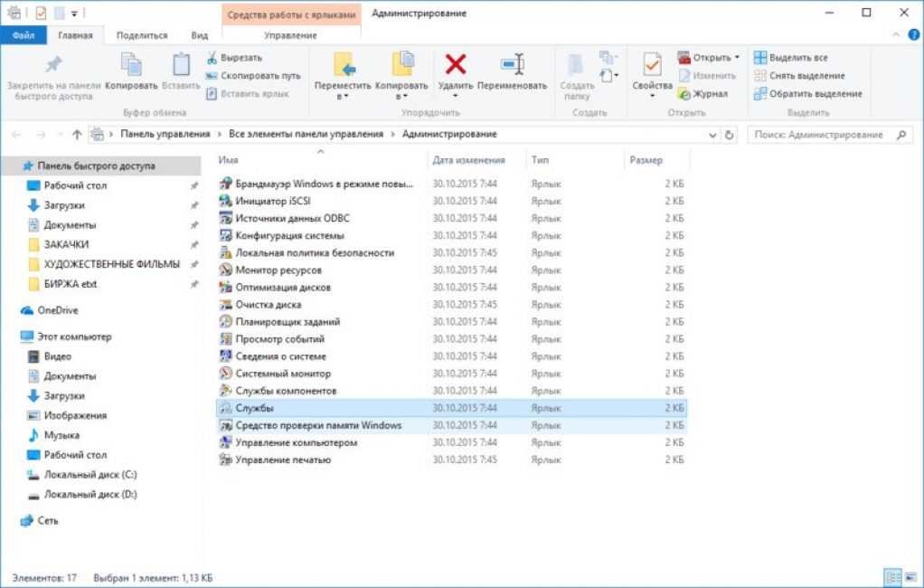Click Select all (Выделить все) button
The width and height of the screenshot is (924, 588).
[x=791, y=58]
